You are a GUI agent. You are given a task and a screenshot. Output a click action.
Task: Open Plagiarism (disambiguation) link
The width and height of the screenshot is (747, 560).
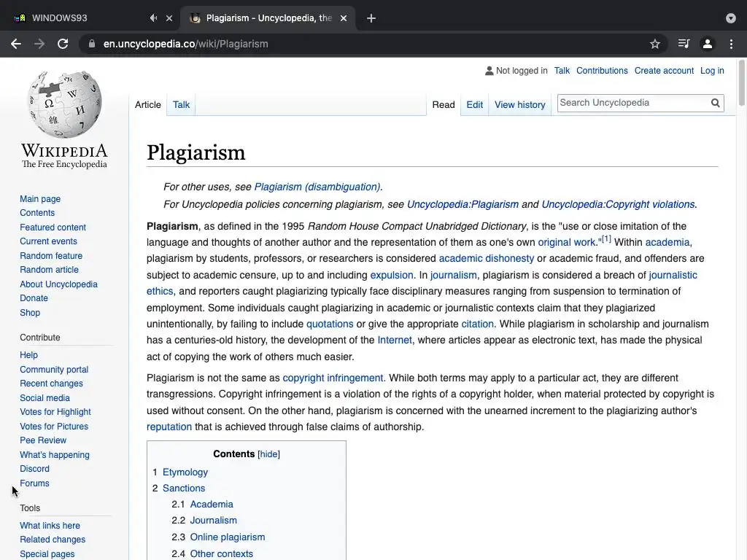pyautogui.click(x=317, y=187)
